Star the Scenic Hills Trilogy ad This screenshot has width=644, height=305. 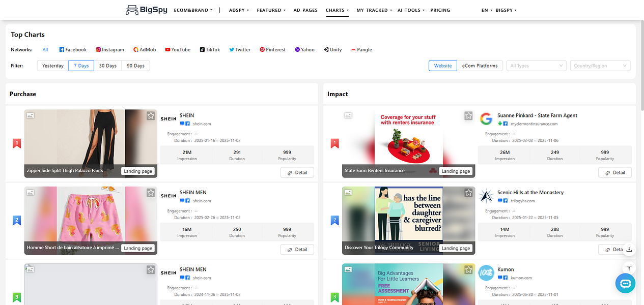pos(468,193)
